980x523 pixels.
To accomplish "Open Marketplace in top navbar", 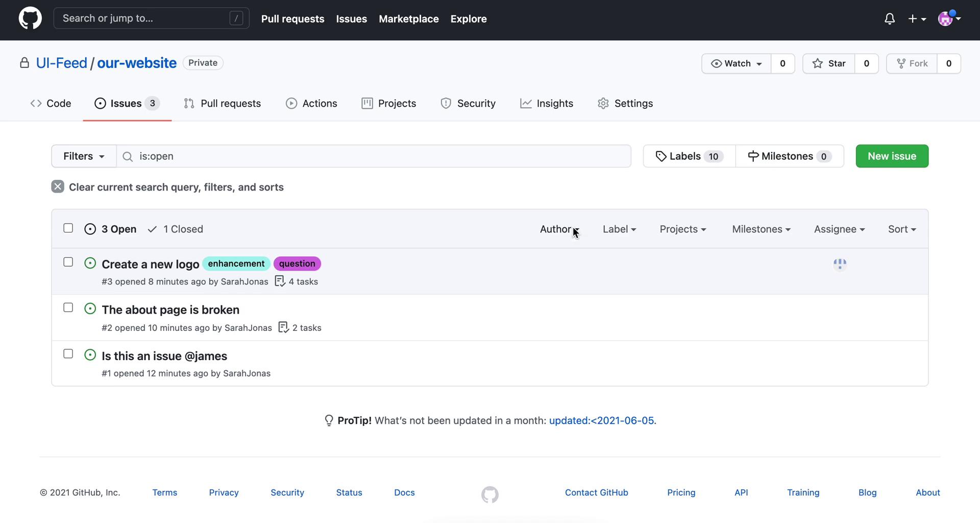I will coord(409,19).
